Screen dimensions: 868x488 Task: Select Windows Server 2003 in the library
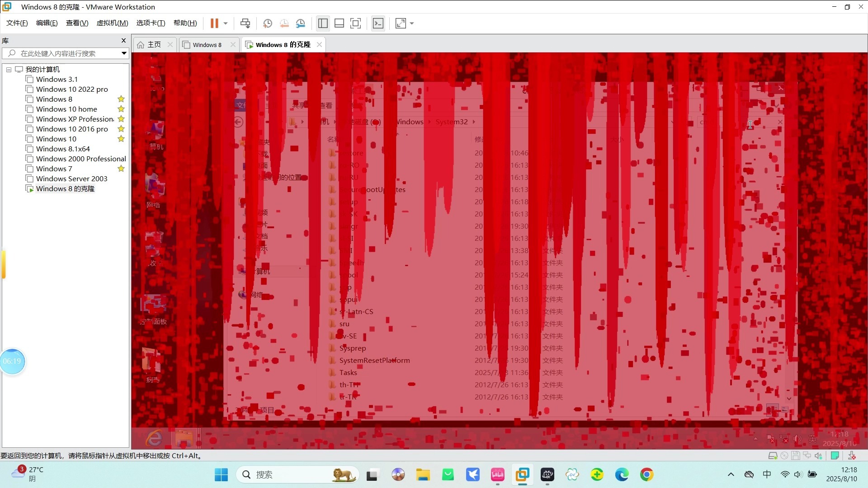(71, 178)
